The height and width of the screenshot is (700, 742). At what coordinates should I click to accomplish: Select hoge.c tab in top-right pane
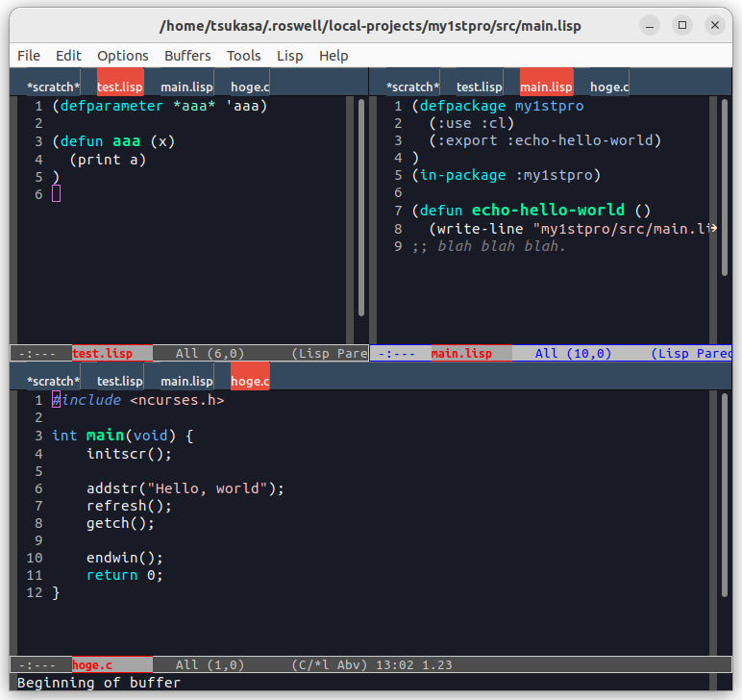click(x=609, y=87)
